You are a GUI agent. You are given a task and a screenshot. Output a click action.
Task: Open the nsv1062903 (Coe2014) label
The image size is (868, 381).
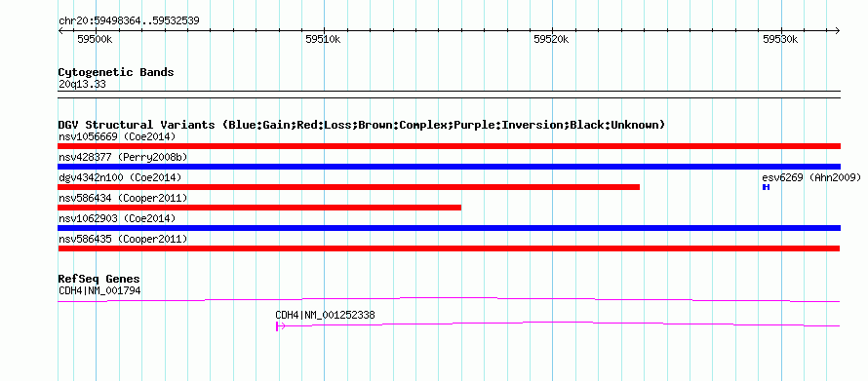coord(117,218)
